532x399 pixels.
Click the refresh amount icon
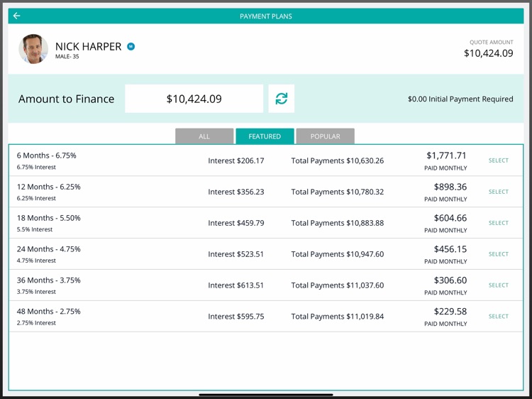(282, 99)
